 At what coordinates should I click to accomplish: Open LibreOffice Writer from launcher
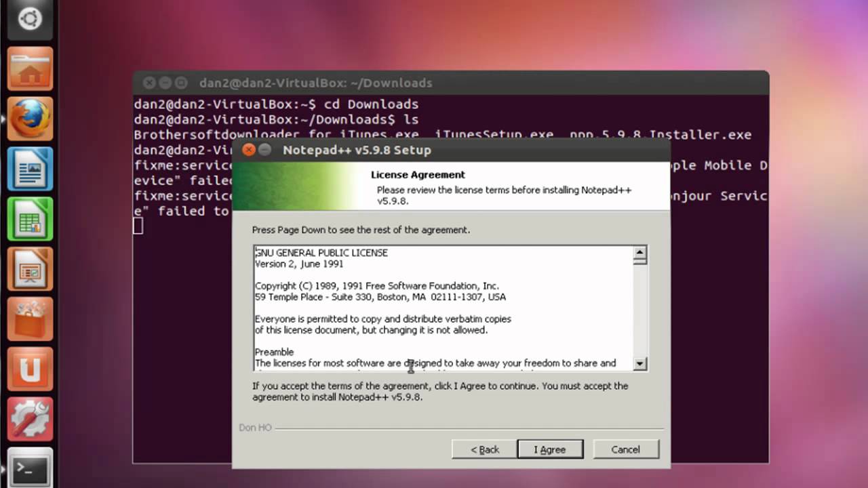(30, 169)
